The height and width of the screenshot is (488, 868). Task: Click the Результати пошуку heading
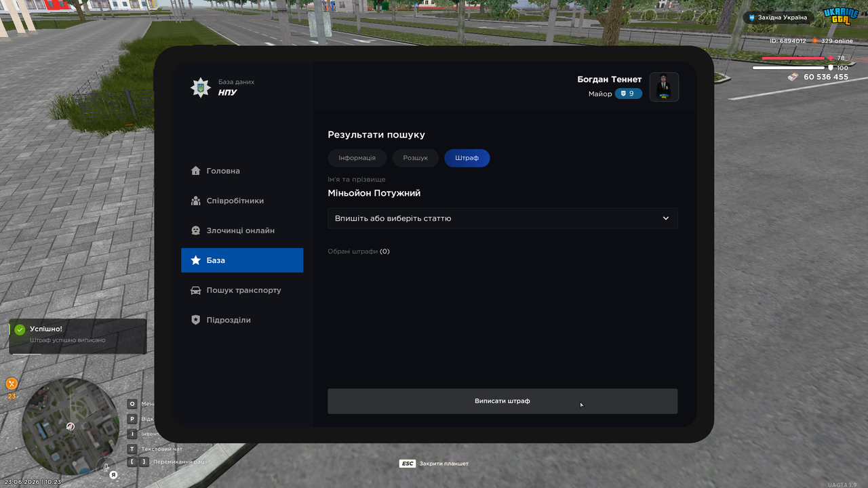[376, 135]
